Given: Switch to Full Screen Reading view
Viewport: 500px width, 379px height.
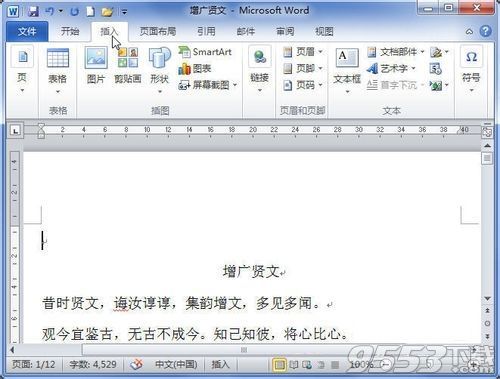Looking at the screenshot, I should tap(294, 365).
